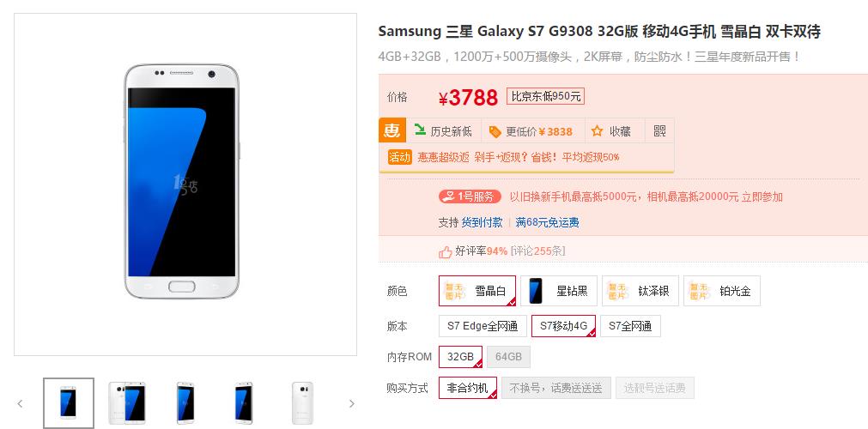View the back-of-phone thumbnail image
The image size is (868, 429).
(x=303, y=403)
